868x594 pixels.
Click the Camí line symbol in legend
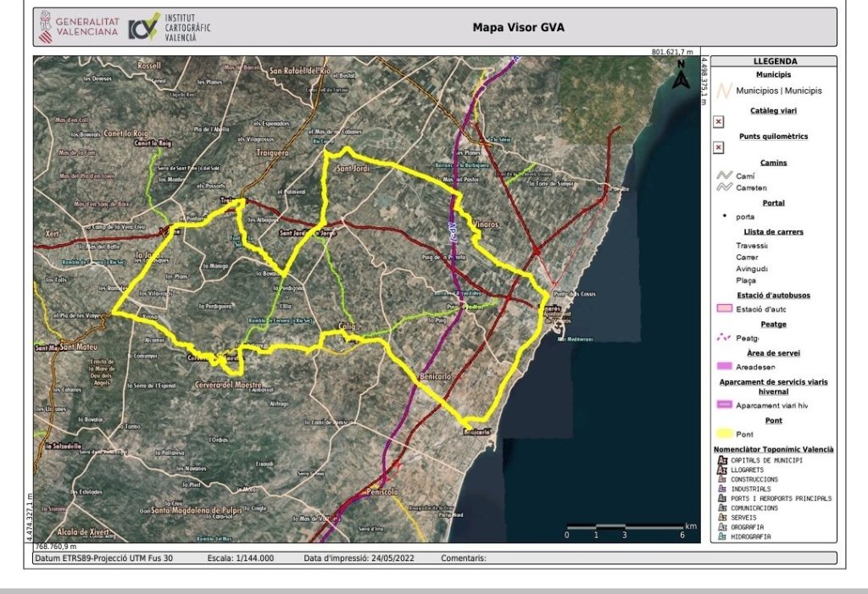pos(723,175)
